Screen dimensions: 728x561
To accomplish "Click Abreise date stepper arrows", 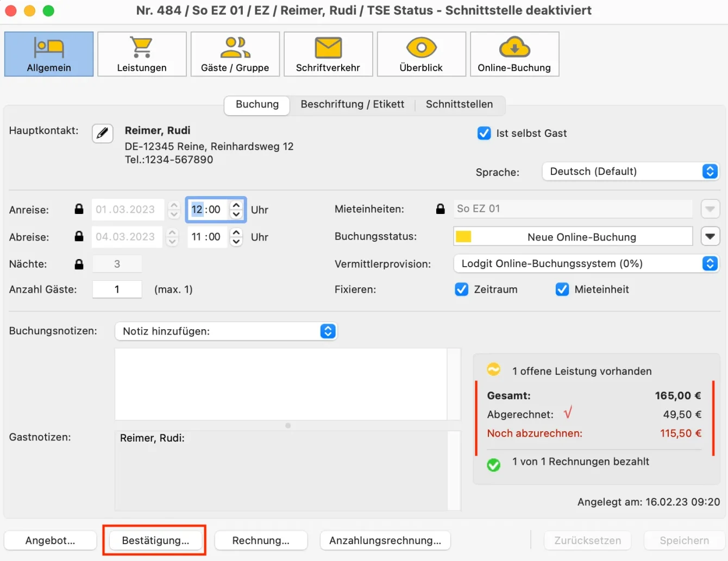I will coord(172,237).
